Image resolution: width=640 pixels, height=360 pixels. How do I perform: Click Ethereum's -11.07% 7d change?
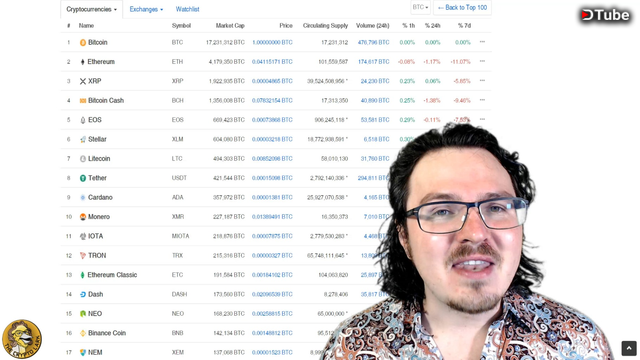[x=460, y=62]
